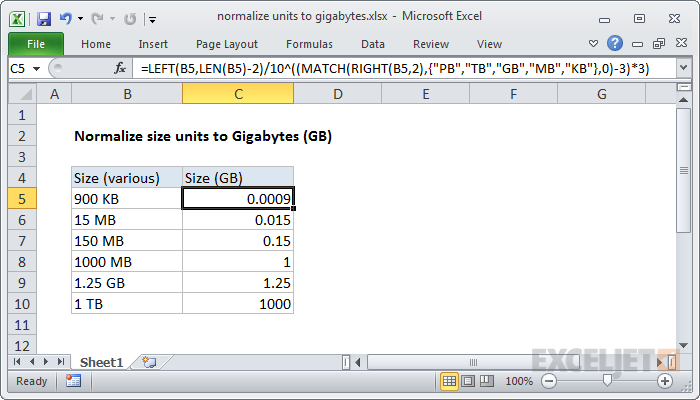This screenshot has height=400, width=700.
Task: Select the cell containing '1 TB'
Action: 127,304
